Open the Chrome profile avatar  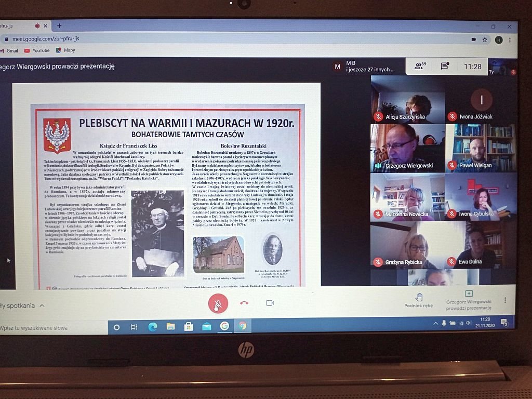click(x=498, y=39)
